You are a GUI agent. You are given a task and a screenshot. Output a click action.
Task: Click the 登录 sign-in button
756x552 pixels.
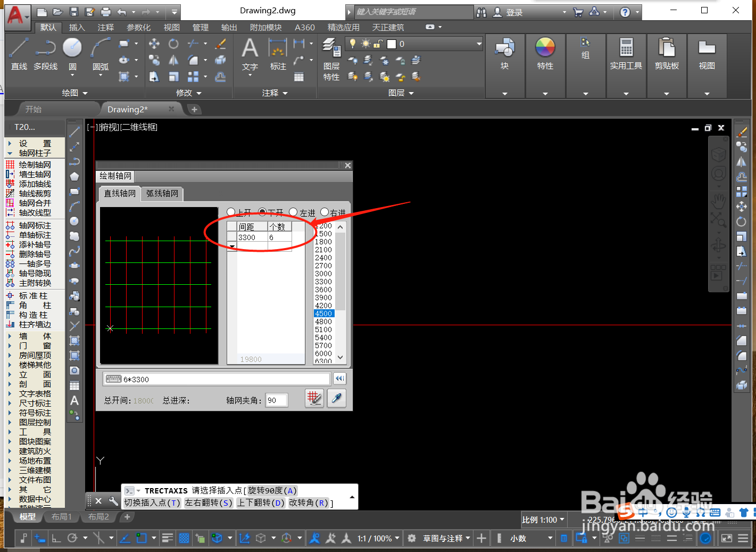coord(509,12)
